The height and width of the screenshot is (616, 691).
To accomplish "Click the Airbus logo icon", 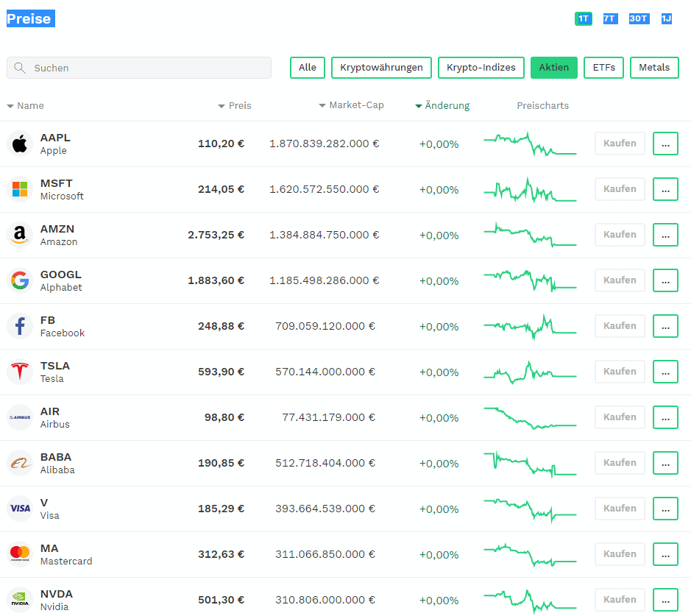I will (20, 417).
